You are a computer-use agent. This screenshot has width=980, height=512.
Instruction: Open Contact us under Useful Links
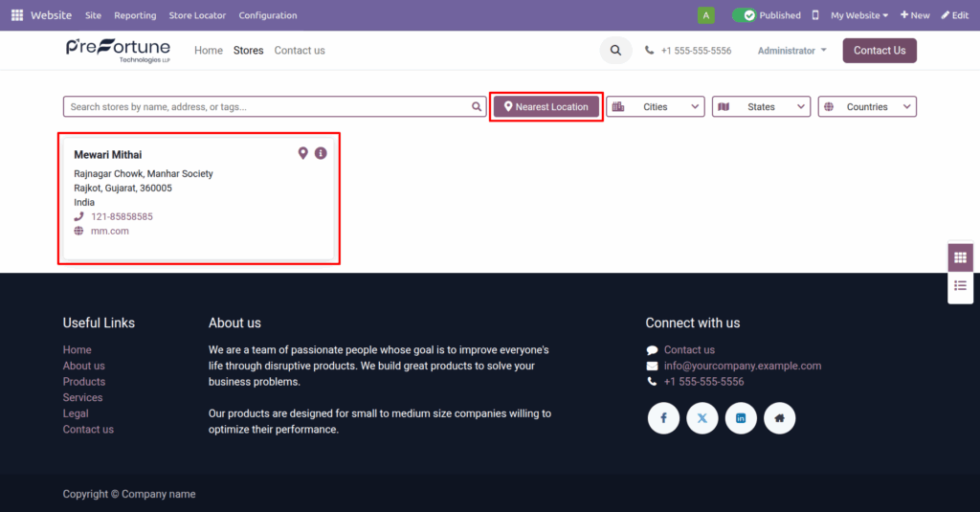(x=88, y=430)
